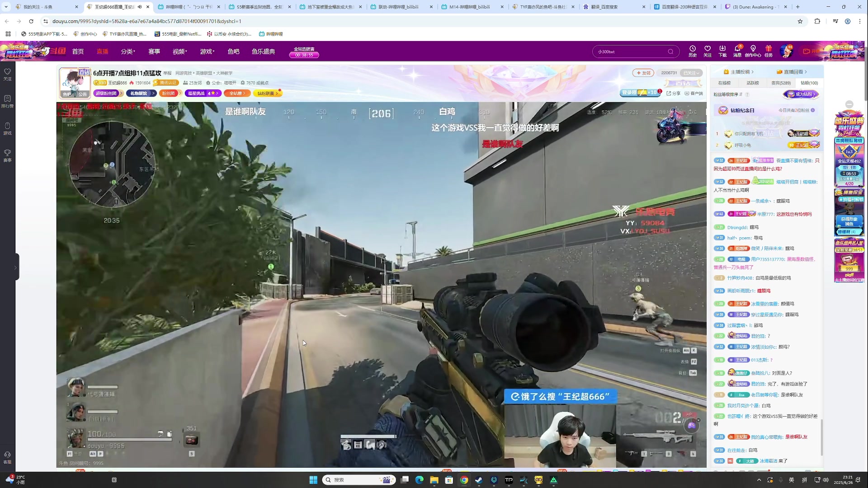
Task: Open 全站榜 badge
Action: [237, 94]
